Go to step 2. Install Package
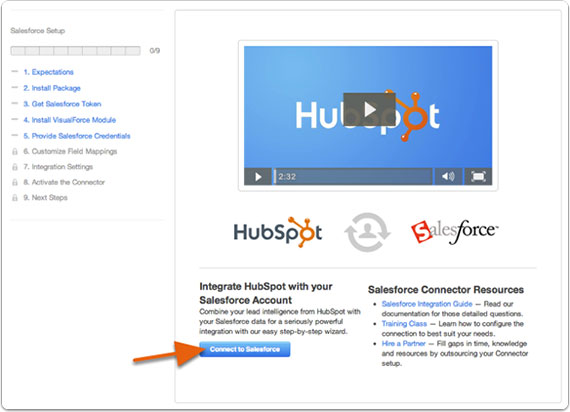The height and width of the screenshot is (412, 570). (x=52, y=88)
